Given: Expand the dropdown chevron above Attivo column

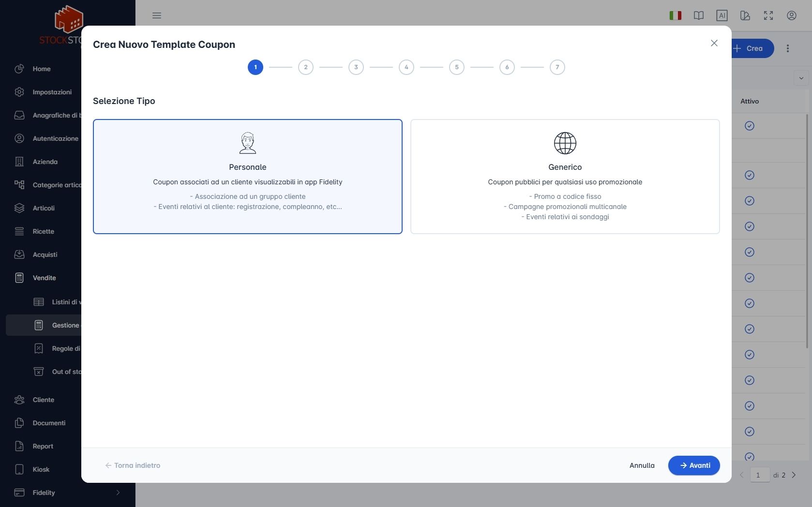Looking at the screenshot, I should [801, 78].
